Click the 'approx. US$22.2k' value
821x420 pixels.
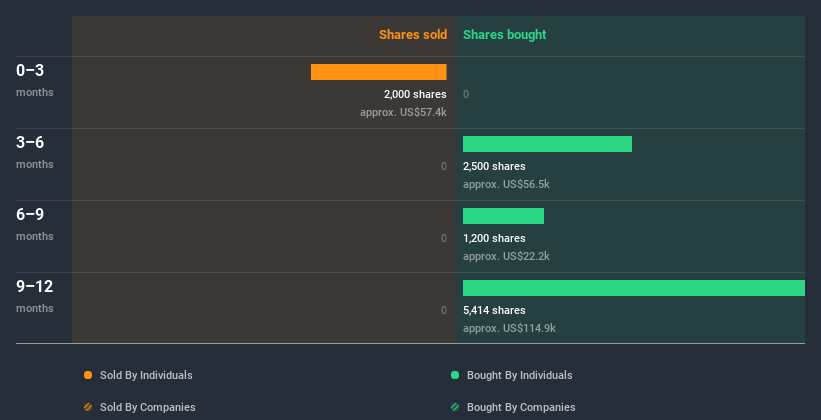point(506,257)
